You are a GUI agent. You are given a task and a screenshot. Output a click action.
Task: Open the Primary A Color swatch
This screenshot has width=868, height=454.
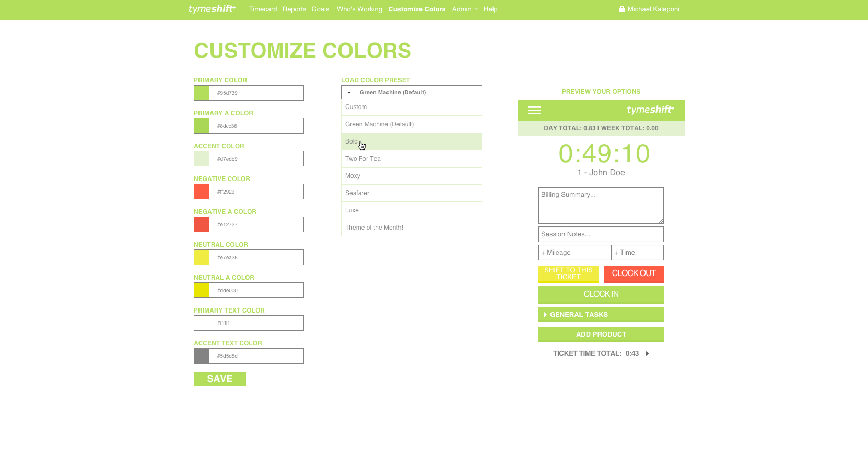click(x=202, y=126)
